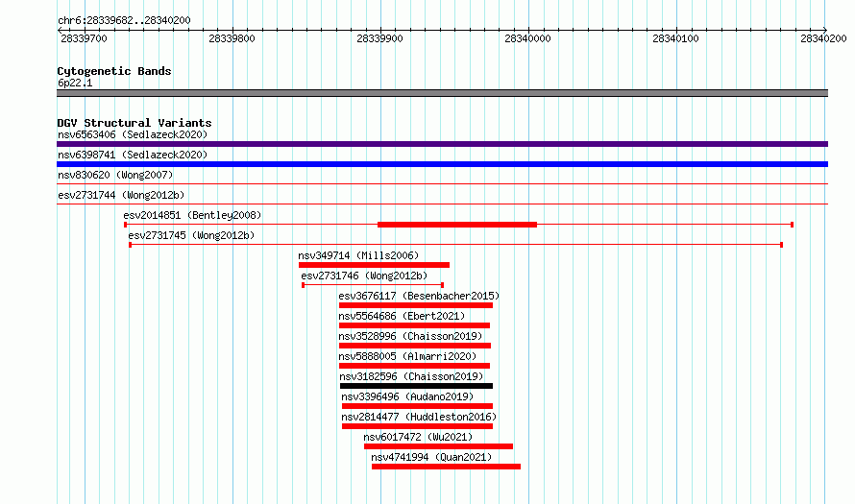The image size is (855, 504).
Task: Click the red bar under nsv4741994
Action: click(446, 467)
